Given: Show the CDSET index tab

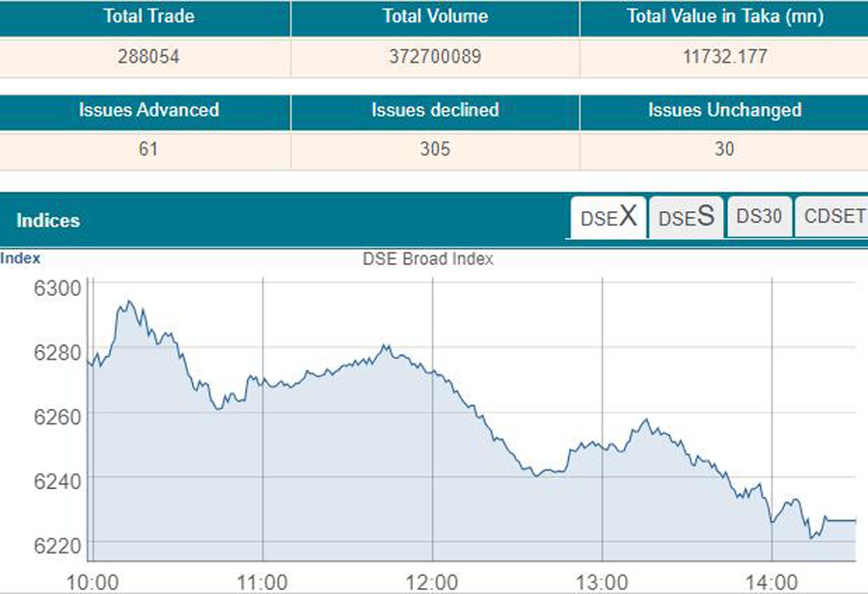Looking at the screenshot, I should (x=833, y=216).
